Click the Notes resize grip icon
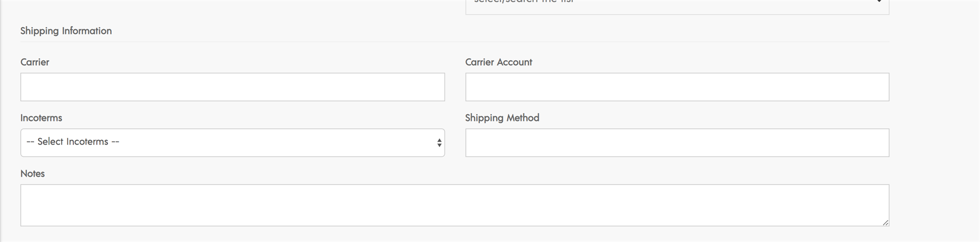Viewport: 980px width, 242px height. tap(885, 222)
